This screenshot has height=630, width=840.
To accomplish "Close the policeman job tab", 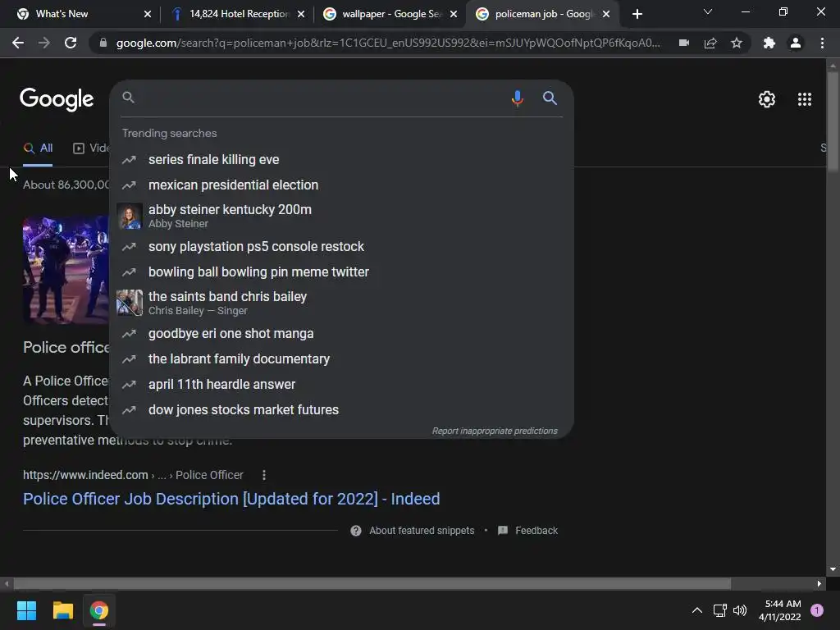I will (x=606, y=14).
